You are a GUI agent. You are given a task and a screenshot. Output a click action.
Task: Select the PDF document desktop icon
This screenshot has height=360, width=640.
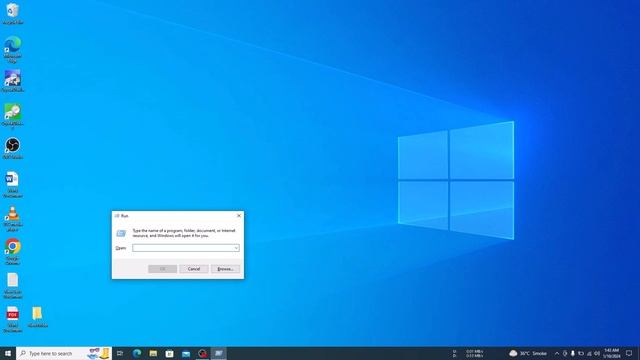[13, 320]
